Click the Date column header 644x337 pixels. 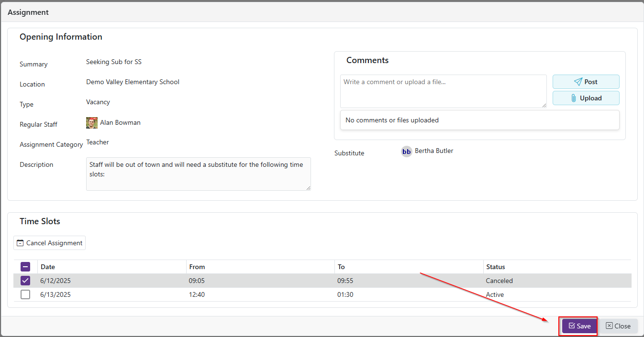[x=48, y=267]
